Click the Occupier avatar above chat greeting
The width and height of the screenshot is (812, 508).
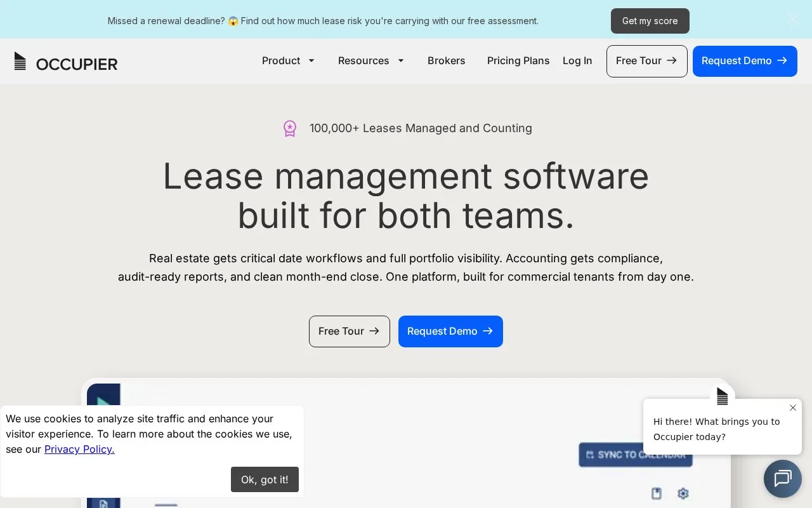click(722, 396)
